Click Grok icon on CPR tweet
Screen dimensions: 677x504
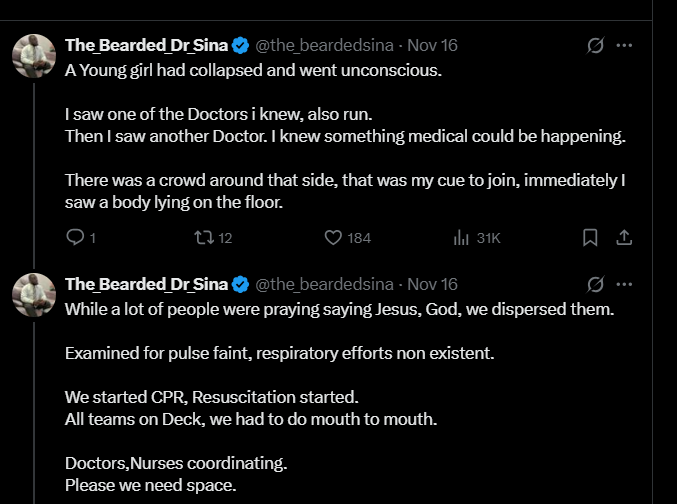[595, 284]
